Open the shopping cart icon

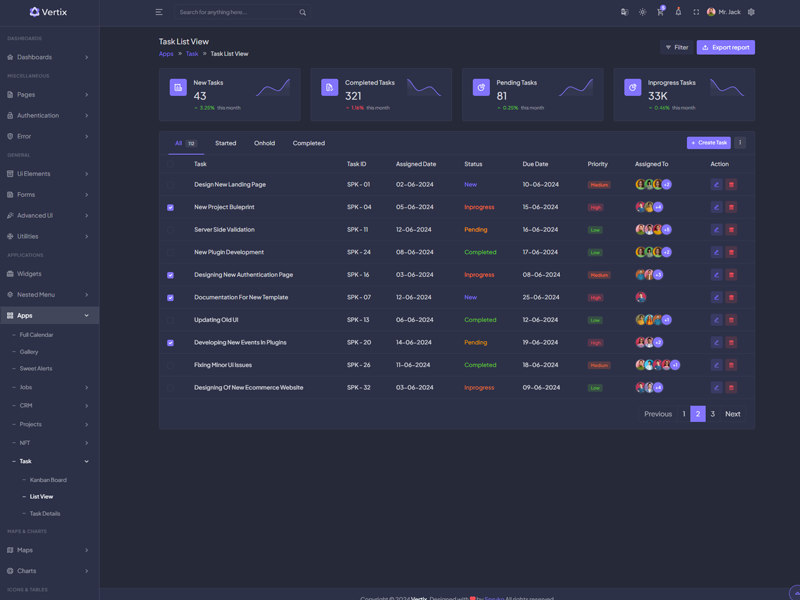point(660,12)
